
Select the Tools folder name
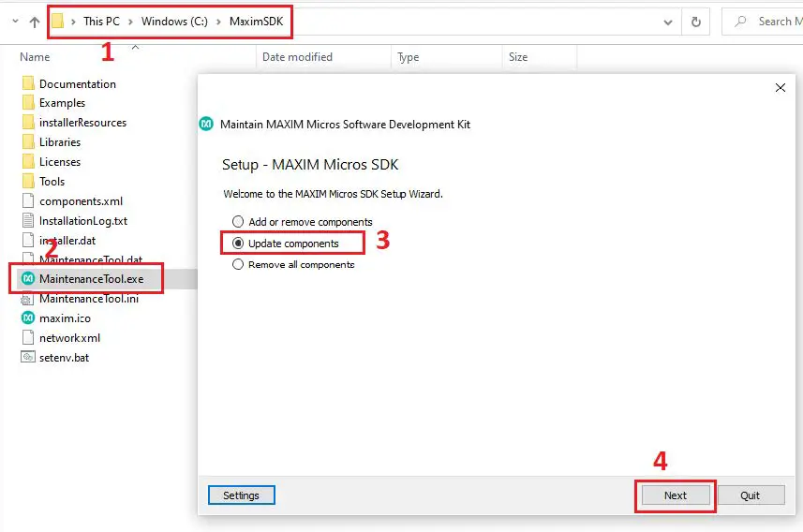click(x=52, y=182)
